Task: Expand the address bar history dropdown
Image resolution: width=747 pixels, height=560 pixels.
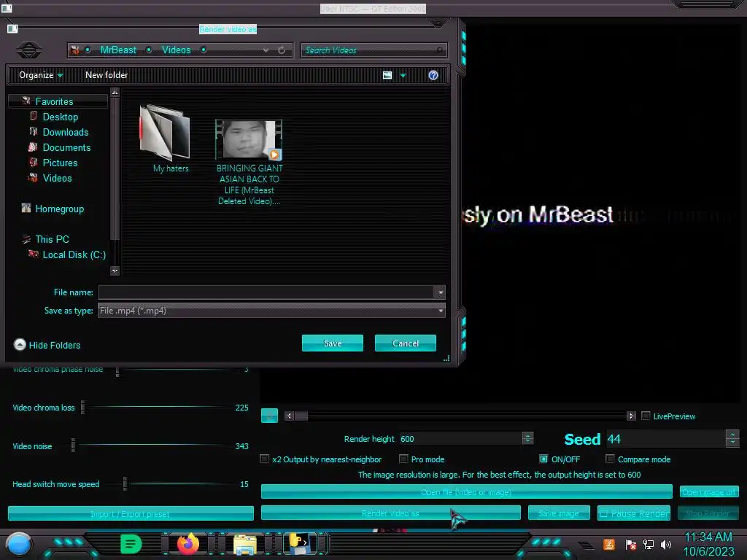Action: click(266, 50)
